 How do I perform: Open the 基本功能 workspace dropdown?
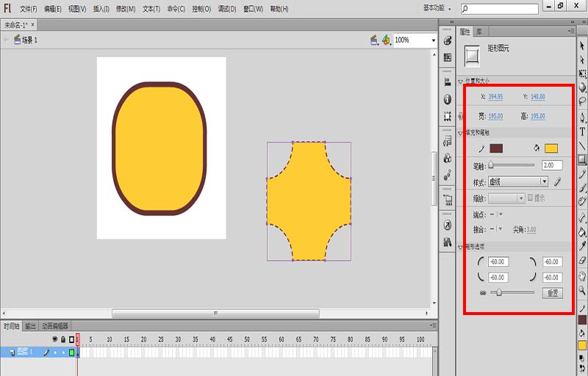coord(437,8)
